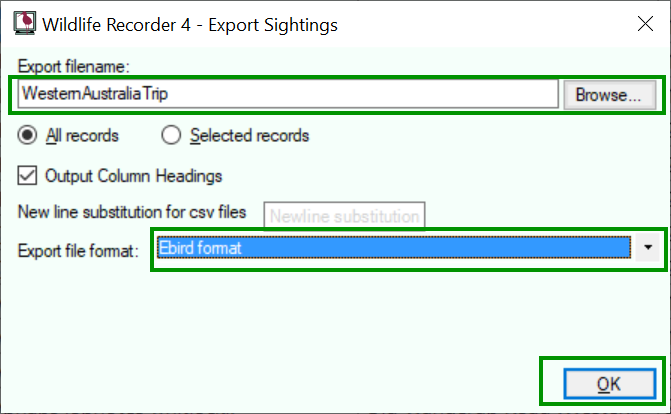Click the All records label text
The image size is (671, 414).
pos(82,136)
